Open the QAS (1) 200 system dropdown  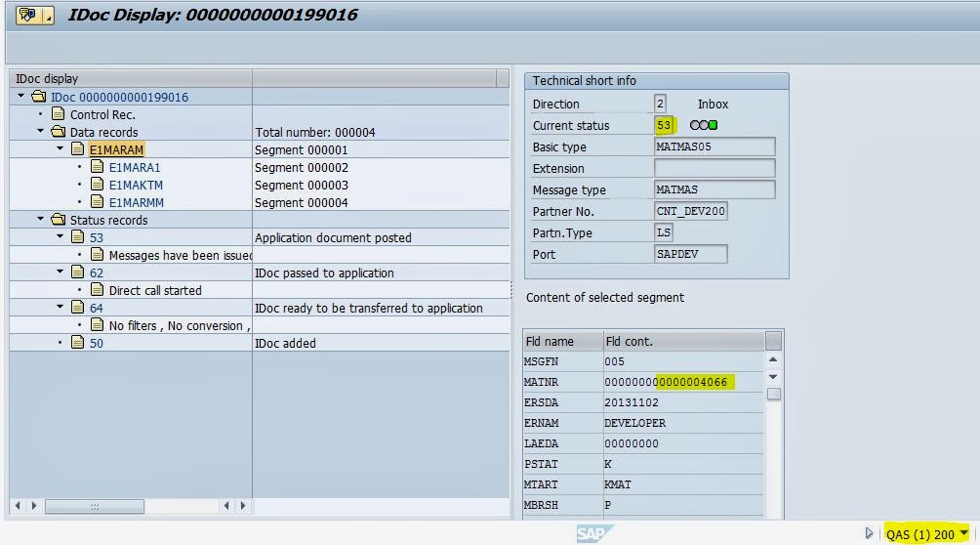pos(964,533)
